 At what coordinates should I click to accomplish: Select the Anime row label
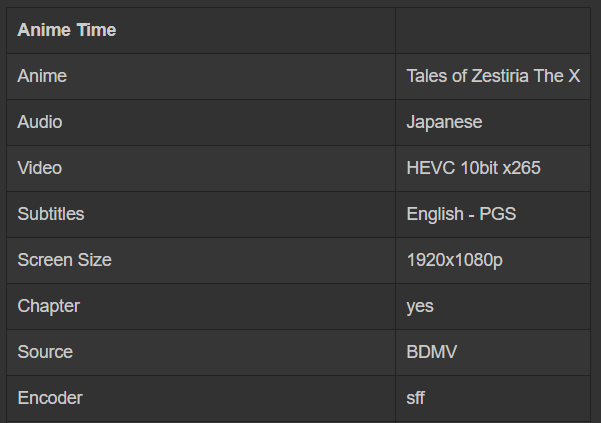[42, 76]
